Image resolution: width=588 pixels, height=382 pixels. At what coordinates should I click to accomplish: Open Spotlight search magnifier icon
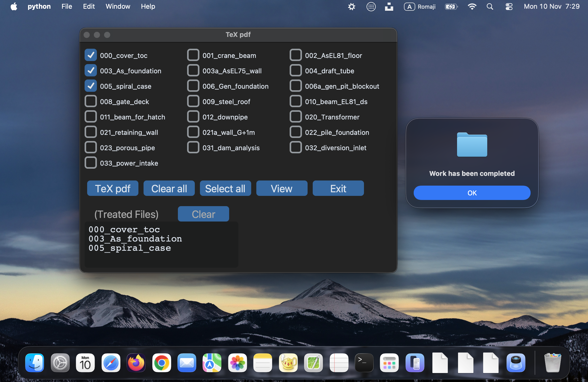(490, 7)
